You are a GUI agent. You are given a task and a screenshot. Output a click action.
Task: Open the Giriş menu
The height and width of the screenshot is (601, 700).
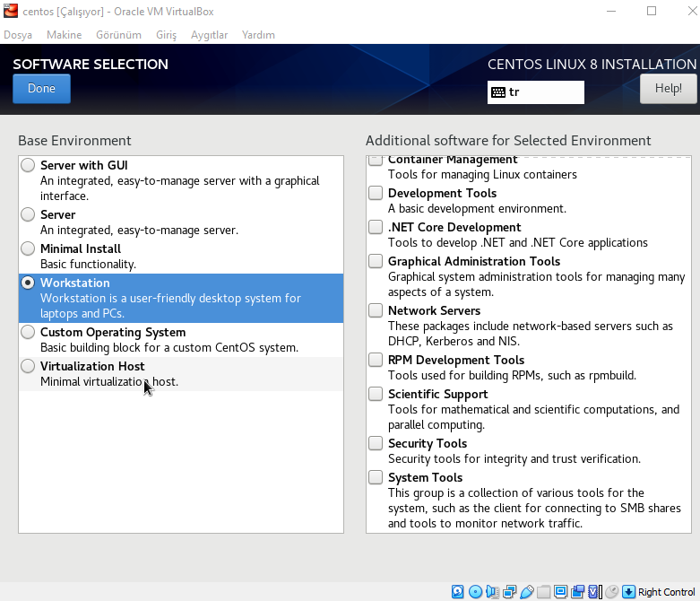167,35
